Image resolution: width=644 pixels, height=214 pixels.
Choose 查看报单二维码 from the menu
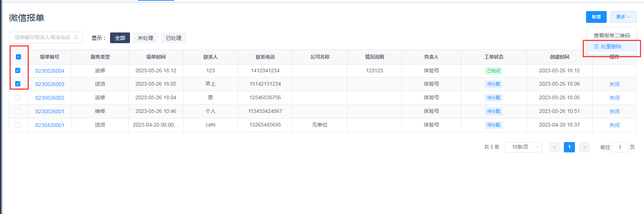612,35
